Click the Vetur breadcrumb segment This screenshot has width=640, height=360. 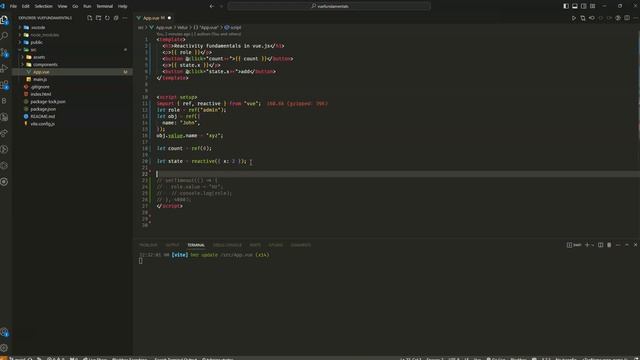182,27
